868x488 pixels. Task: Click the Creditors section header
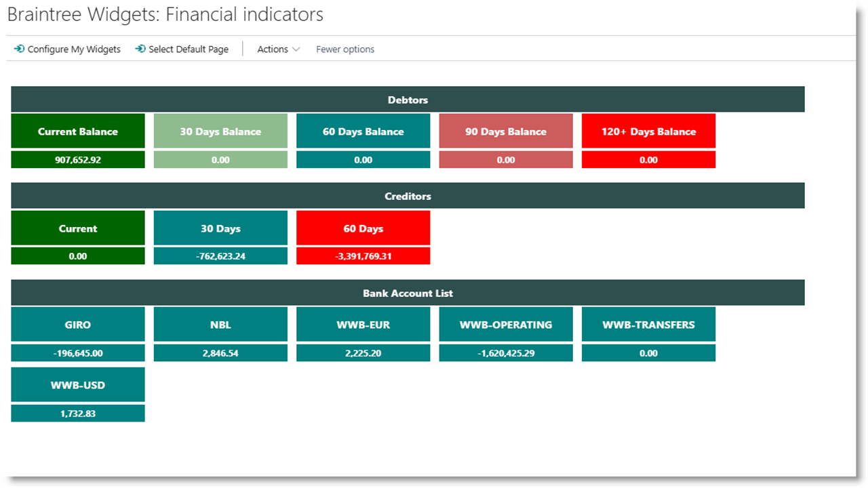408,196
